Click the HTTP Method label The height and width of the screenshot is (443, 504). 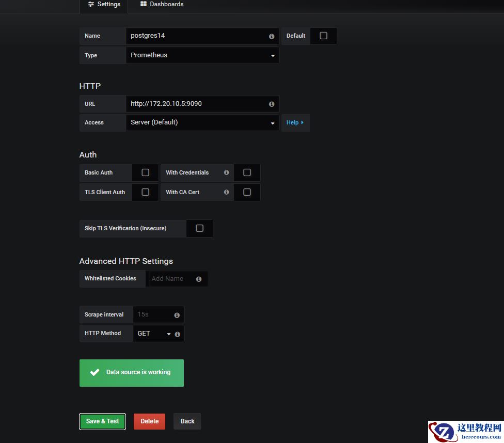(x=103, y=334)
